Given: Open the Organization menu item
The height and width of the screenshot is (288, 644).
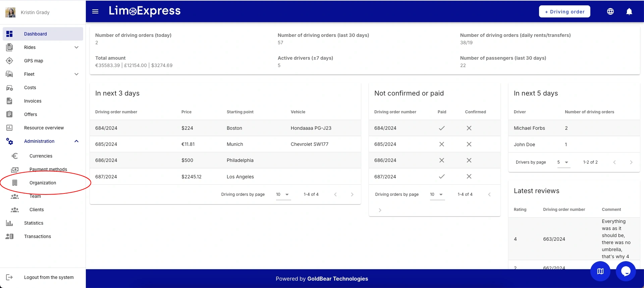Looking at the screenshot, I should 43,183.
